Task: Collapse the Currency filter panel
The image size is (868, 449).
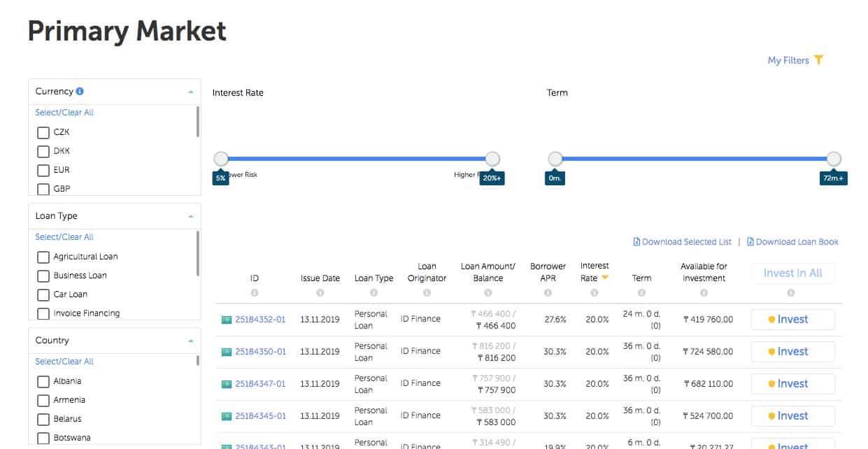Action: click(x=190, y=92)
